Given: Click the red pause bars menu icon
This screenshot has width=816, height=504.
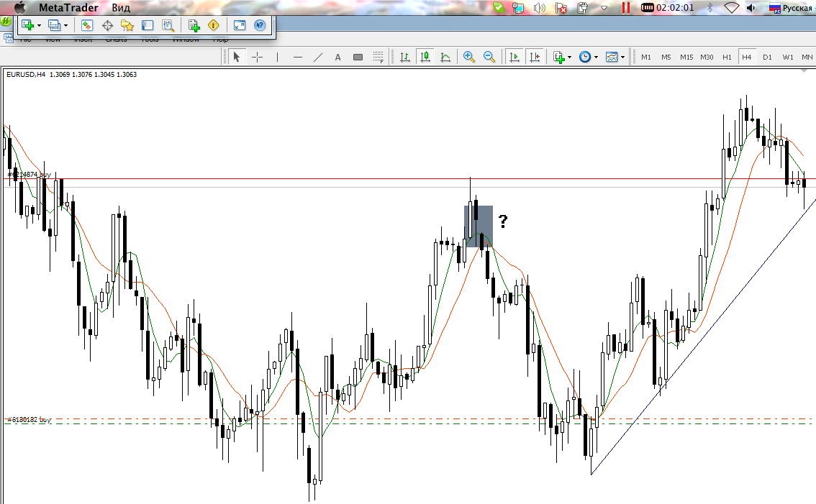Looking at the screenshot, I should point(625,8).
